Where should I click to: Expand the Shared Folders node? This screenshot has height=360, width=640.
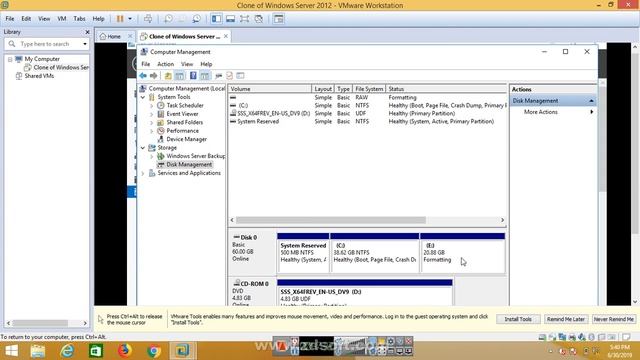coord(151,122)
